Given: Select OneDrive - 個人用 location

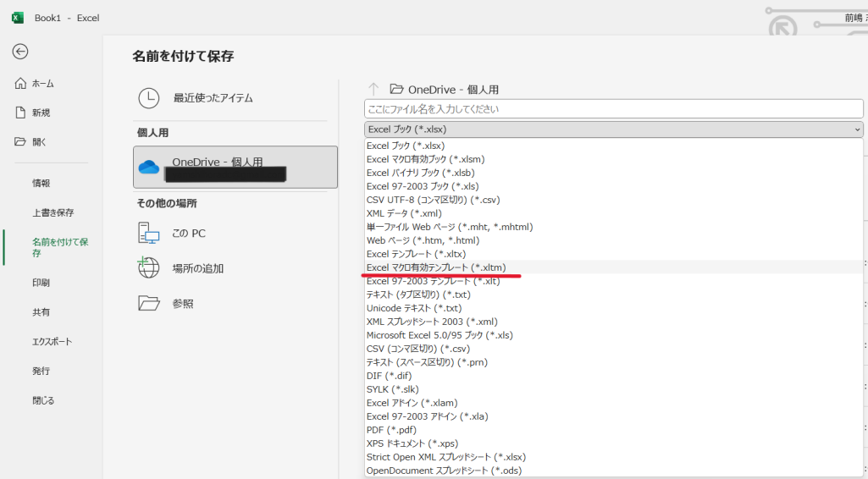Looking at the screenshot, I should click(235, 167).
